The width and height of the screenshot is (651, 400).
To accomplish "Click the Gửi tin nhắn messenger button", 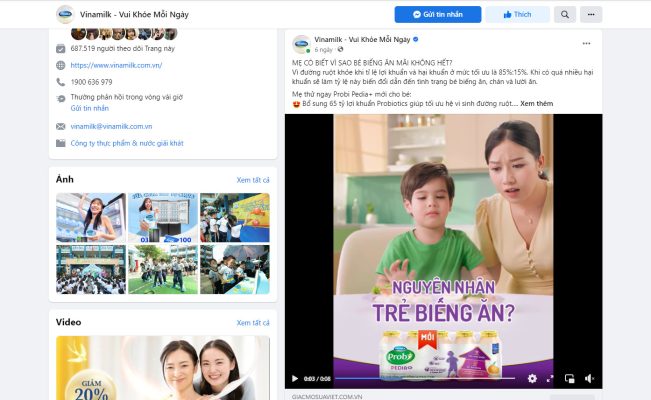I will 438,15.
